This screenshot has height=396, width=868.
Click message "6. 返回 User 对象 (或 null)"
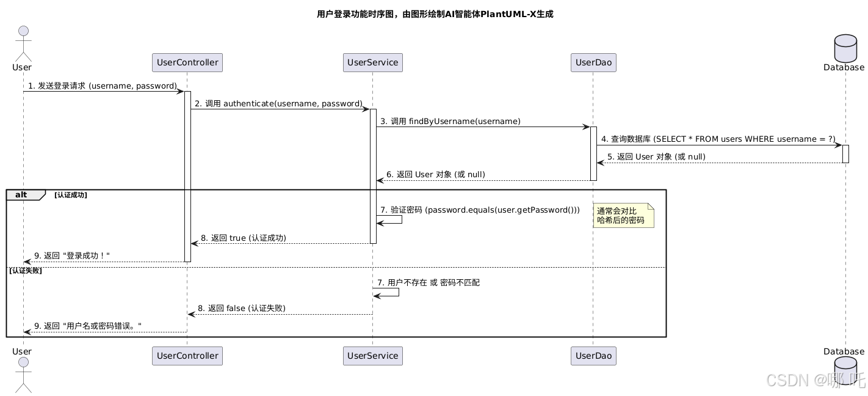[x=435, y=175]
